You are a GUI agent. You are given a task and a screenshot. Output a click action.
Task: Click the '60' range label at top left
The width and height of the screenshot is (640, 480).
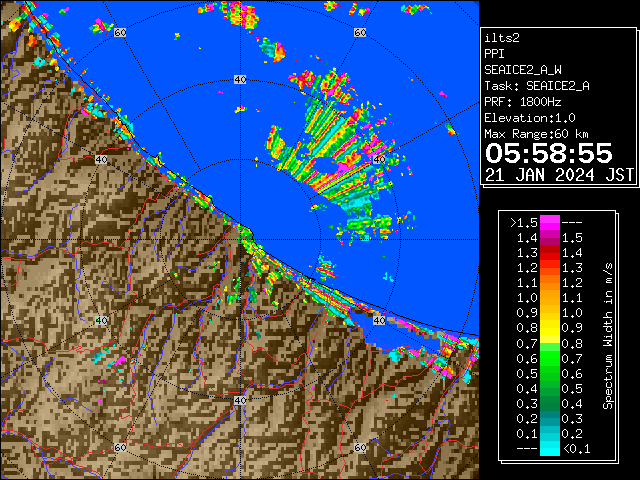point(120,32)
